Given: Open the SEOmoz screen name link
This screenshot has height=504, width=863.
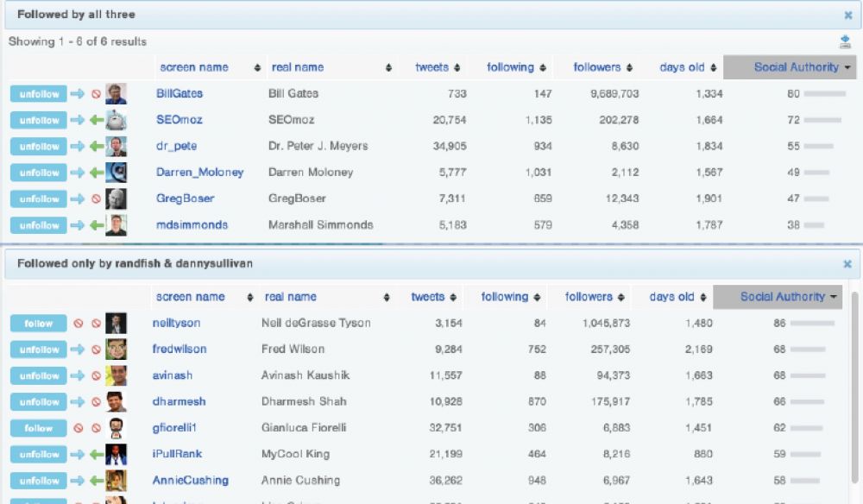Looking at the screenshot, I should click(x=180, y=120).
